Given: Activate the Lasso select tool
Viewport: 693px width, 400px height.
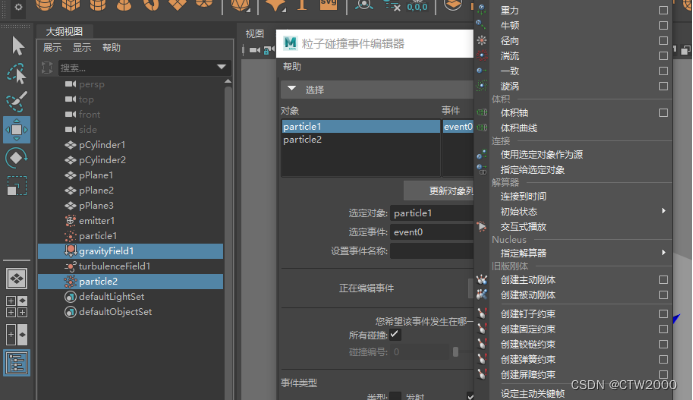Looking at the screenshot, I should 17,73.
